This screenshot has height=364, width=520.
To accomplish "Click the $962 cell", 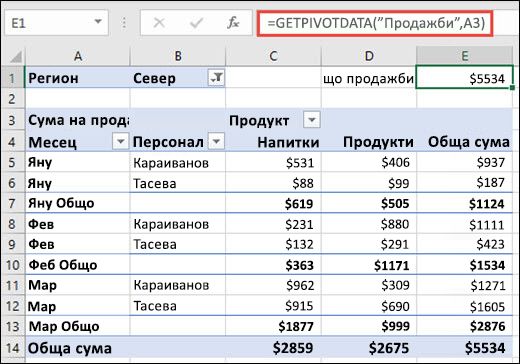I will point(273,285).
